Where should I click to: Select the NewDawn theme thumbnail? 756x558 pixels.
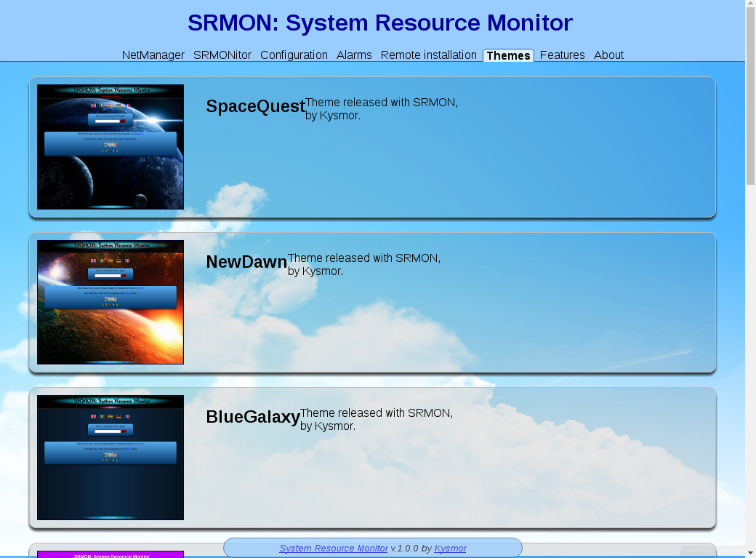tap(110, 302)
